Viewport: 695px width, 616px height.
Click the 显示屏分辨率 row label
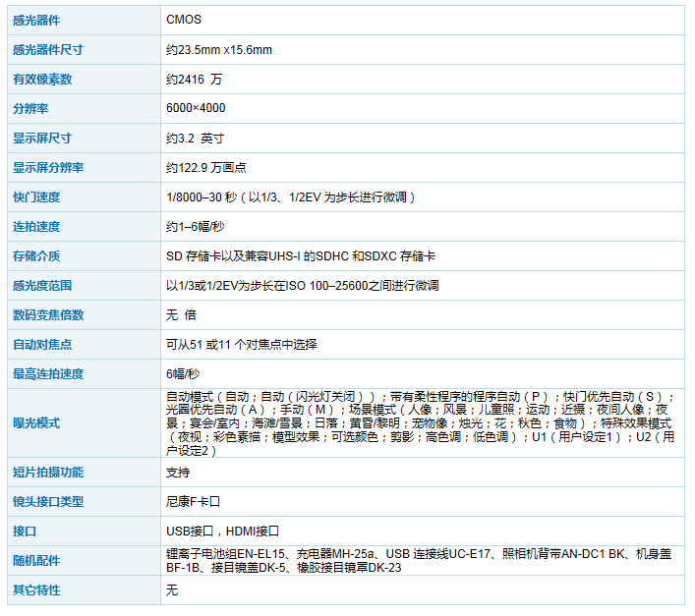click(x=48, y=167)
